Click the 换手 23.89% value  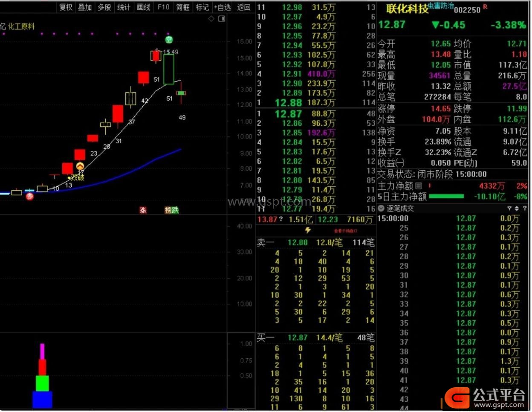pos(437,142)
